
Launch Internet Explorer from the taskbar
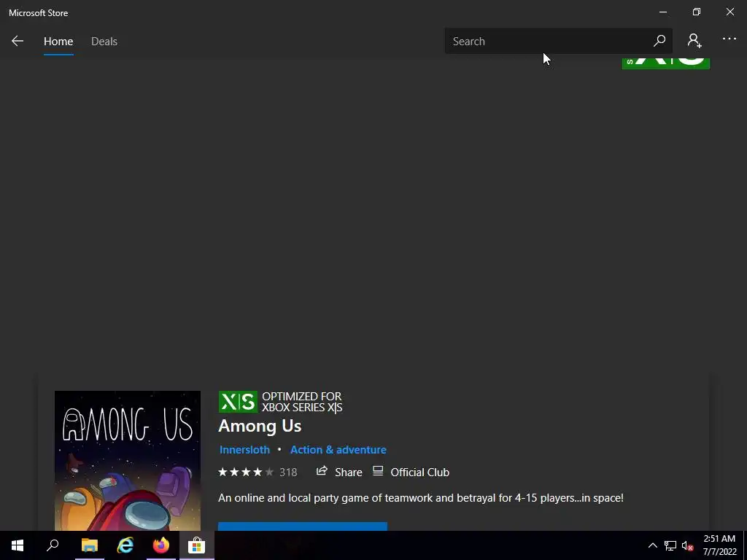coord(125,545)
